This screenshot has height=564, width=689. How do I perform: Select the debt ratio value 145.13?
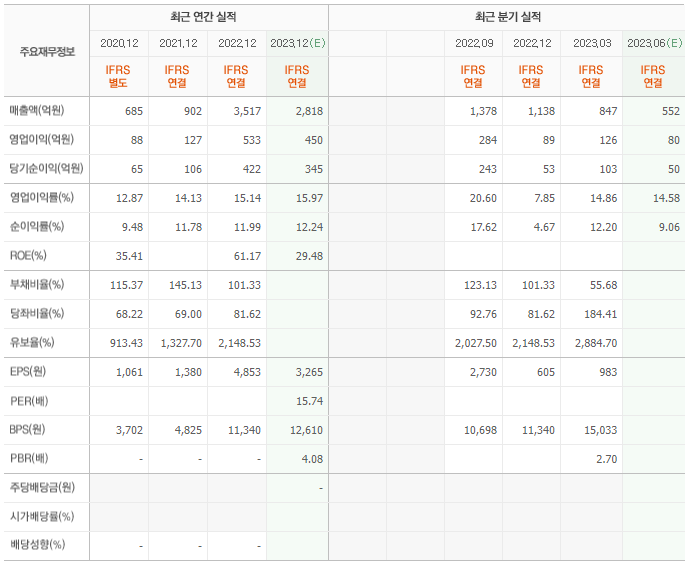pyautogui.click(x=185, y=285)
